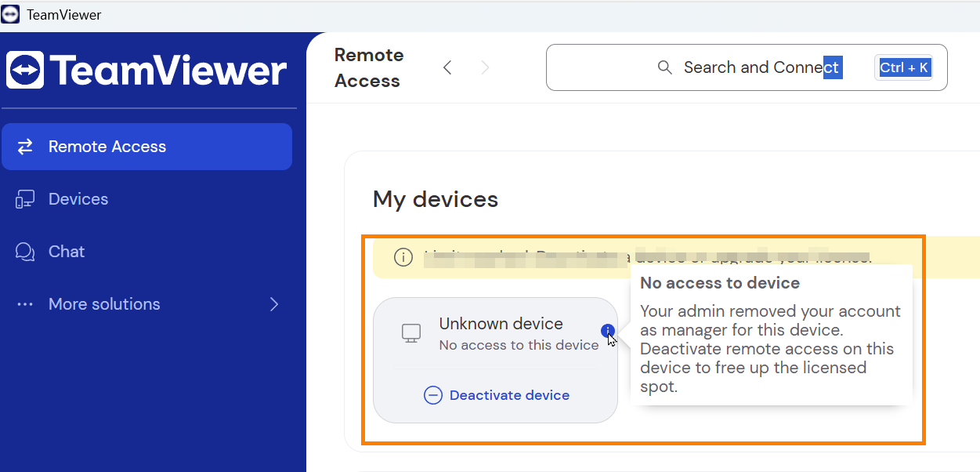Click the Deactivate device link
980x472 pixels.
(x=509, y=395)
